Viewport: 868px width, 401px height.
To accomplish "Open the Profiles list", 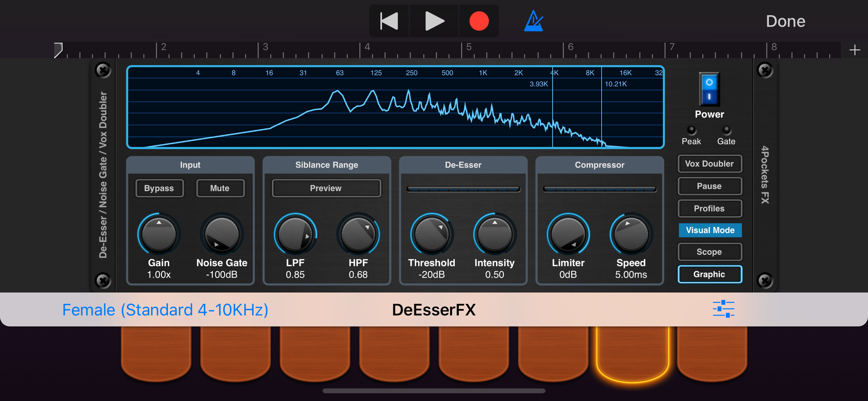I will click(x=709, y=208).
